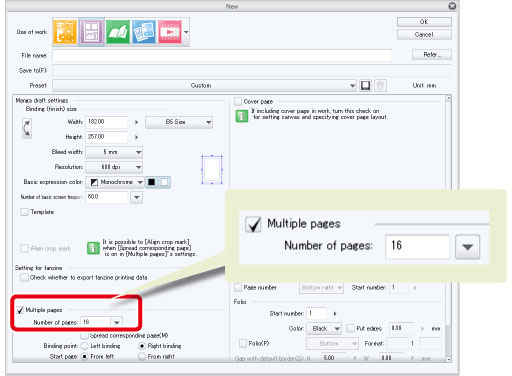Open the B5 Size dropdown
The width and height of the screenshot is (512, 376).
click(x=179, y=122)
